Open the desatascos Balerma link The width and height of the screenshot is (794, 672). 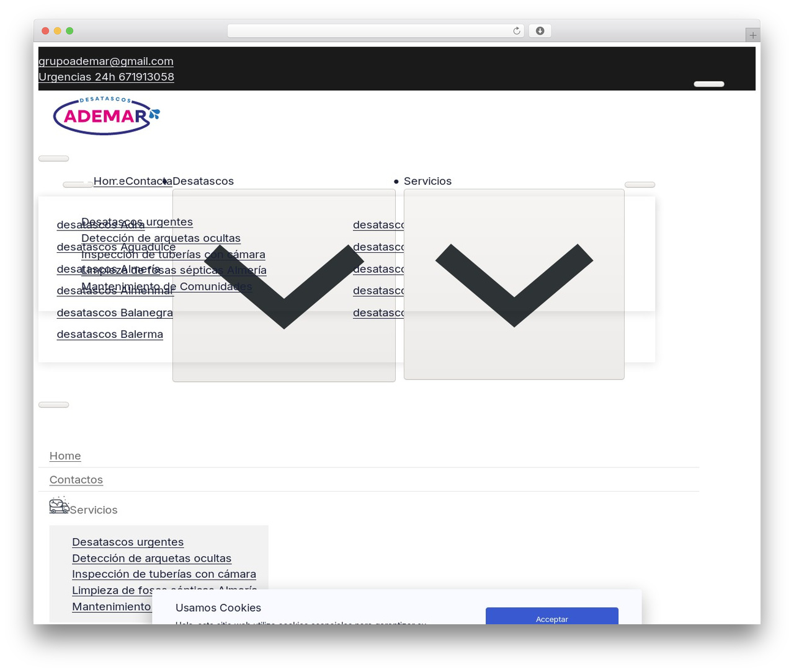pyautogui.click(x=110, y=334)
